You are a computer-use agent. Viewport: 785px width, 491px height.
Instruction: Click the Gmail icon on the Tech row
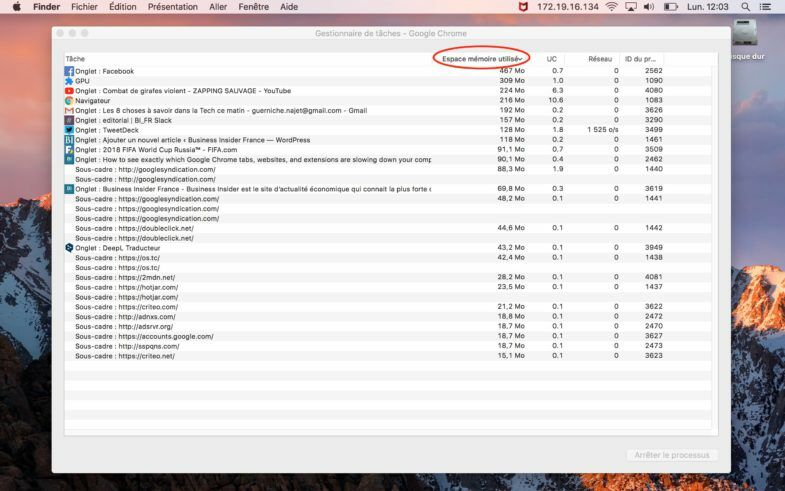pos(69,111)
